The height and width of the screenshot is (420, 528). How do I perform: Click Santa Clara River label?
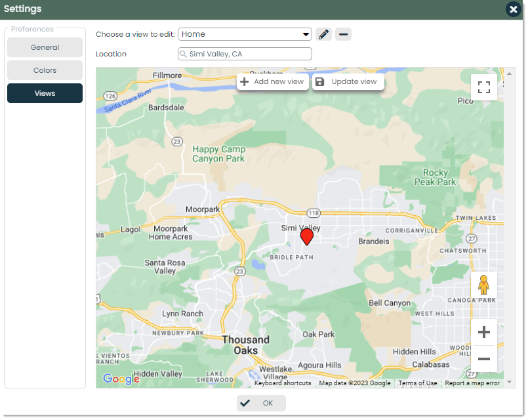(128, 100)
